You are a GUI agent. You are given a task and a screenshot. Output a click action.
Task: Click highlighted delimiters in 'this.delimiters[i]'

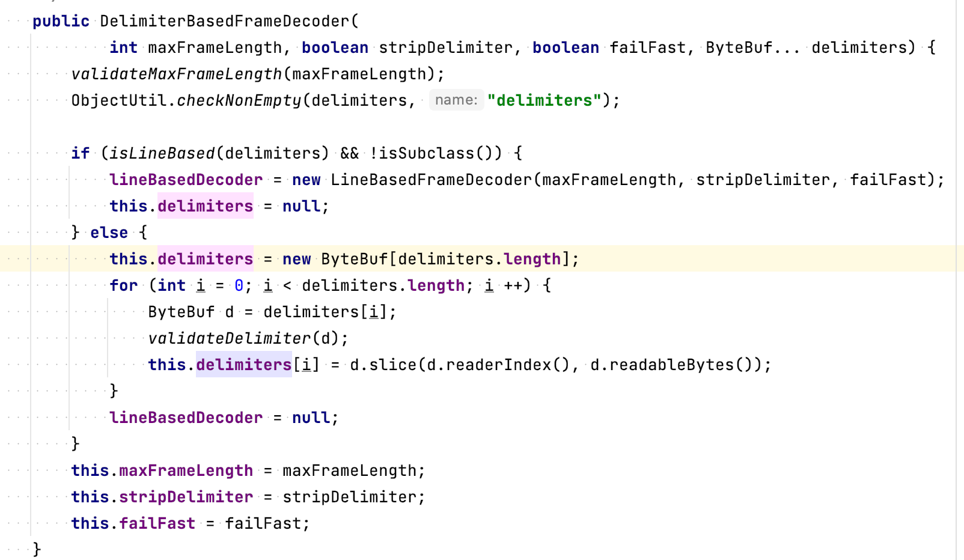[x=243, y=365]
